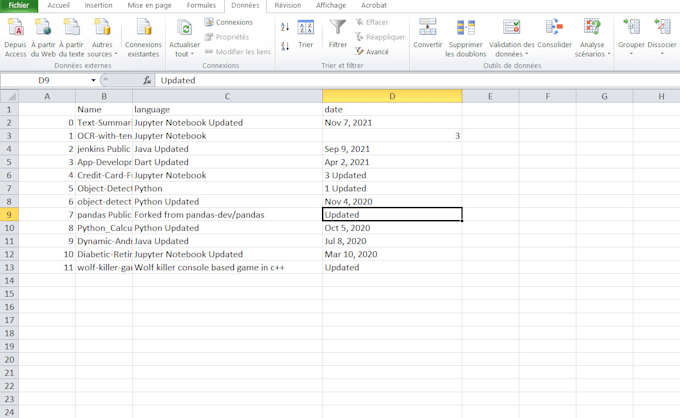Click the Convertir text-to-columns icon
This screenshot has height=418, width=680.
428,28
